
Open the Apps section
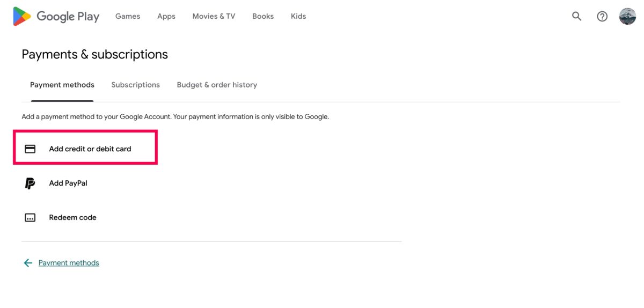coord(166,16)
